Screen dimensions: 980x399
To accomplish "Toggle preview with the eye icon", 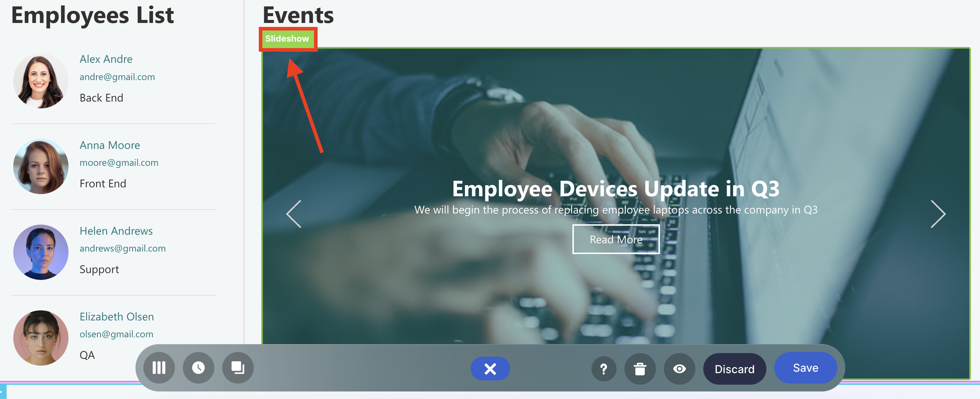I will 680,369.
